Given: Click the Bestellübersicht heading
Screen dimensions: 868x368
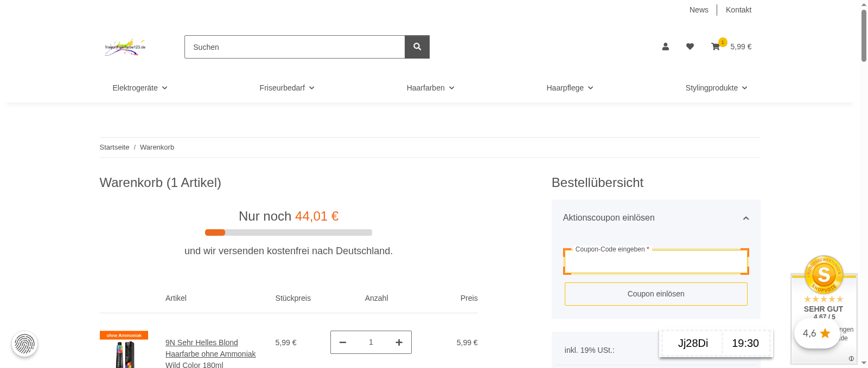Looking at the screenshot, I should [597, 183].
